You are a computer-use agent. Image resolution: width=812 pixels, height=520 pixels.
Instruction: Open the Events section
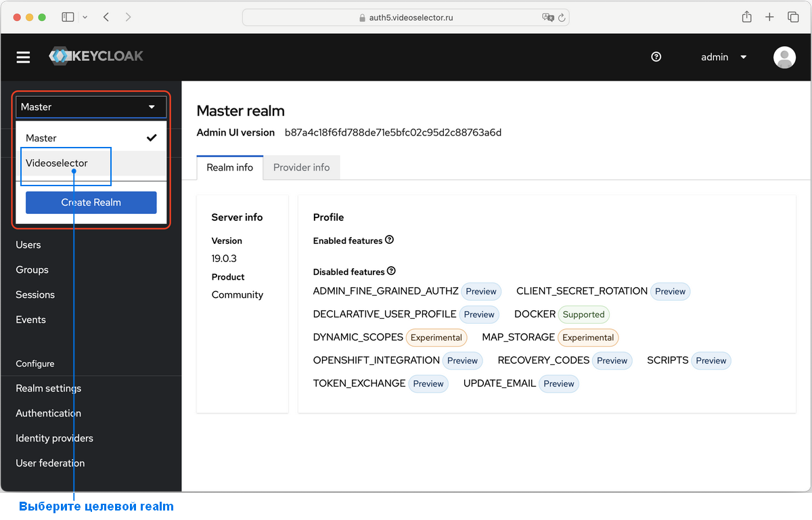(x=31, y=320)
